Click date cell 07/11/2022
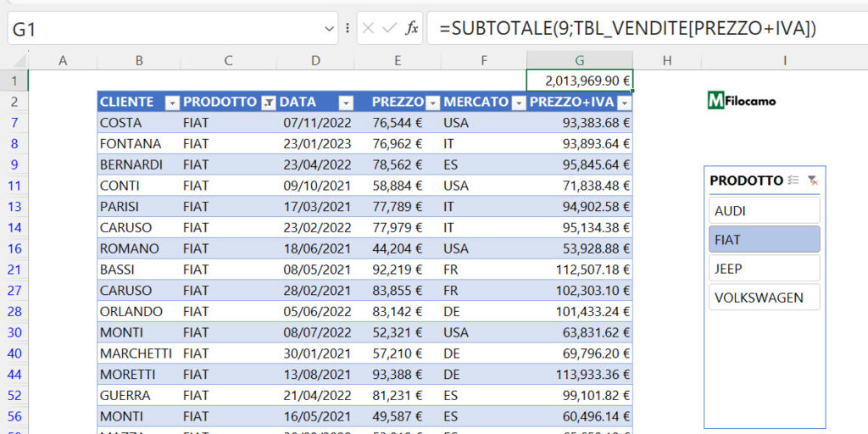Image resolution: width=868 pixels, height=434 pixels. 315,123
